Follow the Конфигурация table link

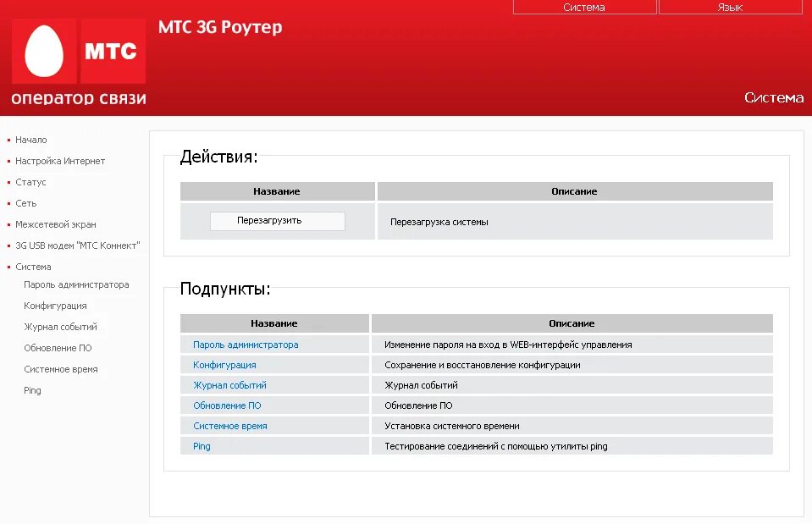pos(224,365)
